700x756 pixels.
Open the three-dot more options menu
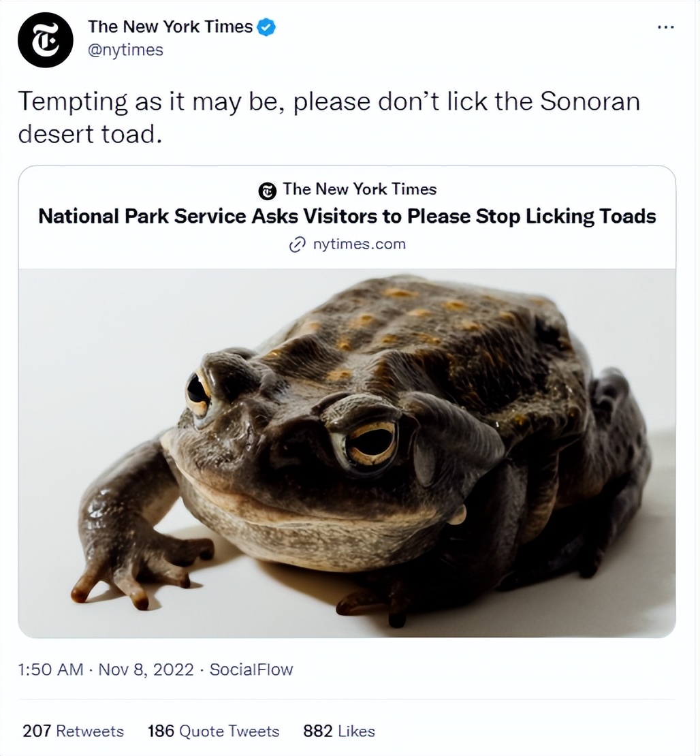[x=665, y=27]
